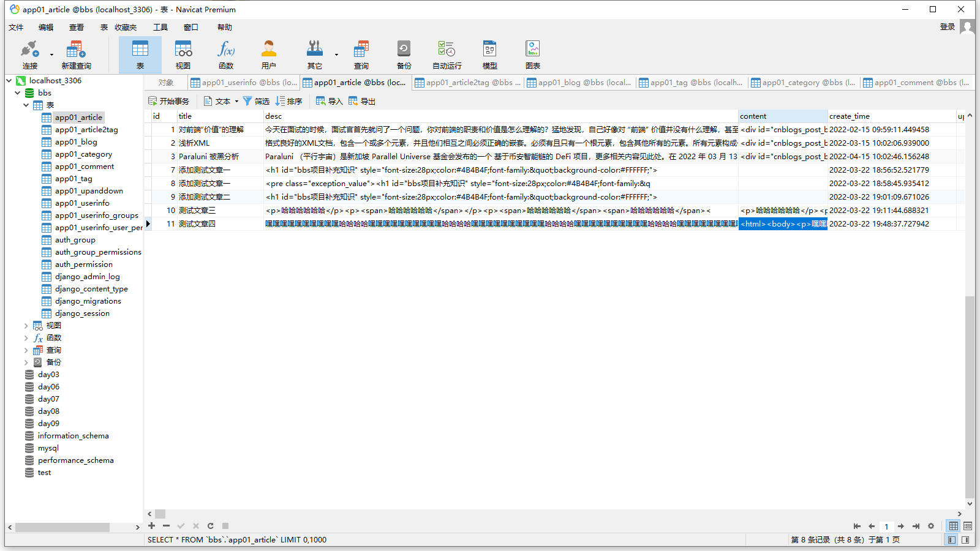
Task: Delete the record with the minus icon
Action: 166,526
